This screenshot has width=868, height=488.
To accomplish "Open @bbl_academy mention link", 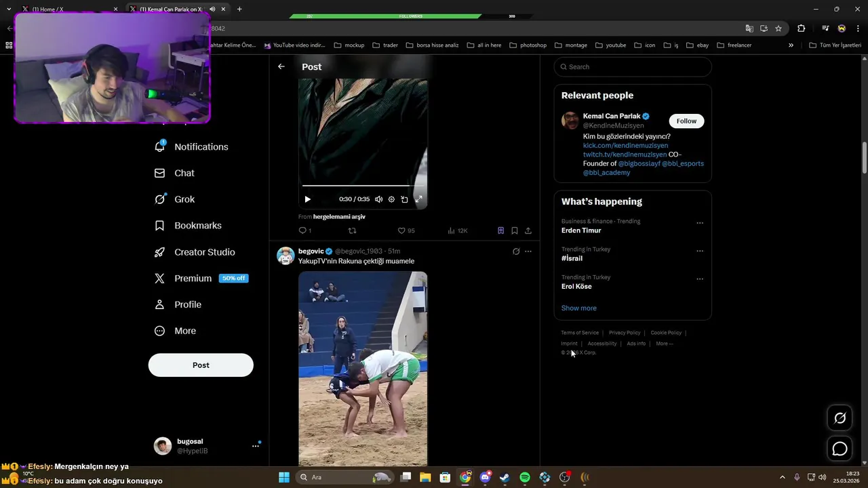I will coord(606,172).
